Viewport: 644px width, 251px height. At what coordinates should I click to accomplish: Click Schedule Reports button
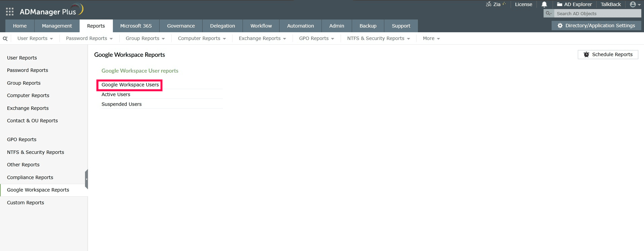click(x=608, y=54)
